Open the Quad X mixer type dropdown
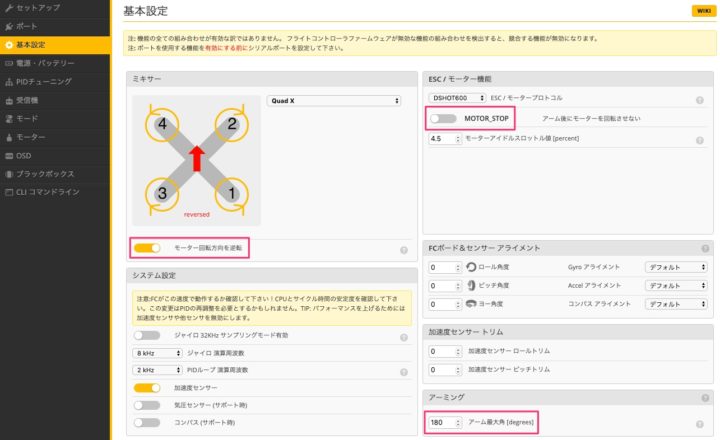 point(333,100)
